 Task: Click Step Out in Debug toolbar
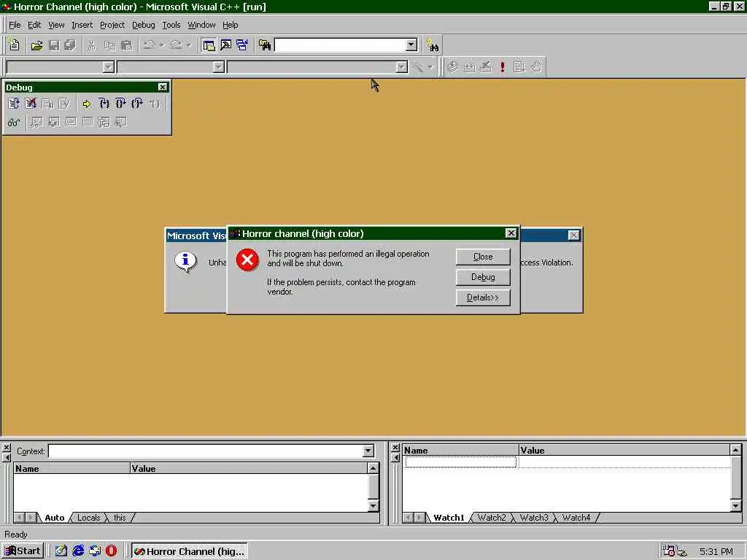(137, 104)
